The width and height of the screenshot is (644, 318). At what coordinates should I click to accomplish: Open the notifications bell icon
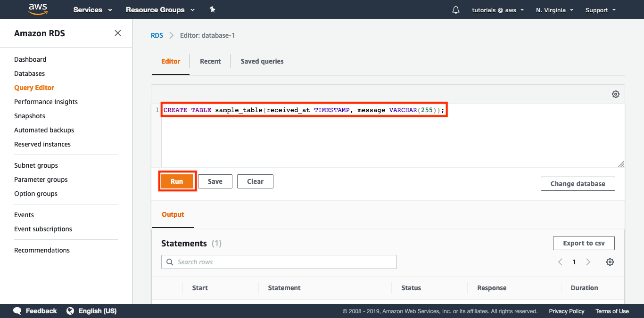tap(455, 9)
